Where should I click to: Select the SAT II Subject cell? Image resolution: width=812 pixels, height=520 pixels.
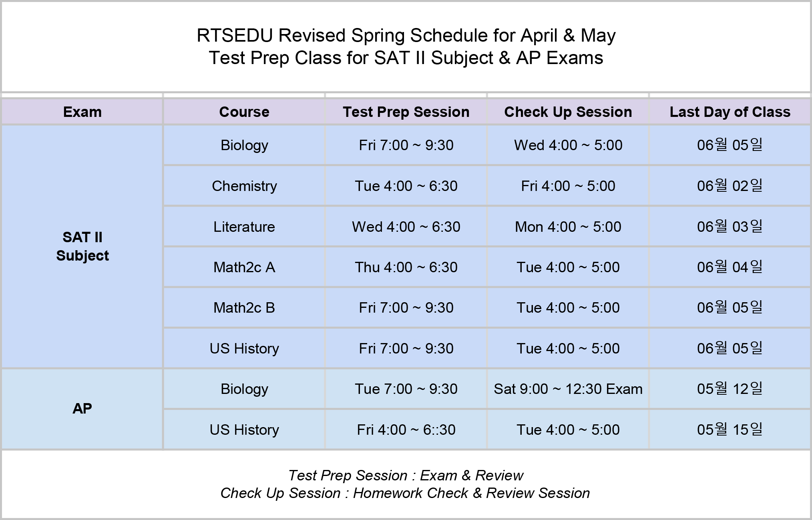[82, 247]
